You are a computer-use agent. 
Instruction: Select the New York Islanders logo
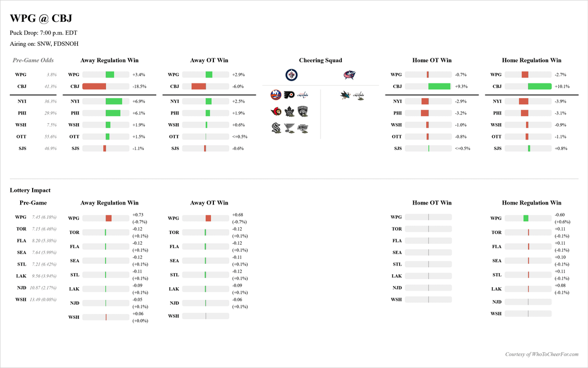pos(276,95)
